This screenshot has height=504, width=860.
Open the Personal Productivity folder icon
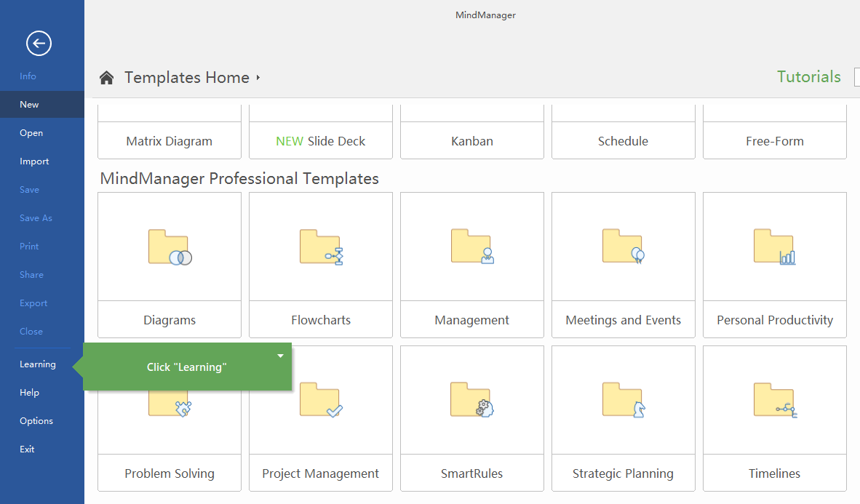(x=774, y=247)
